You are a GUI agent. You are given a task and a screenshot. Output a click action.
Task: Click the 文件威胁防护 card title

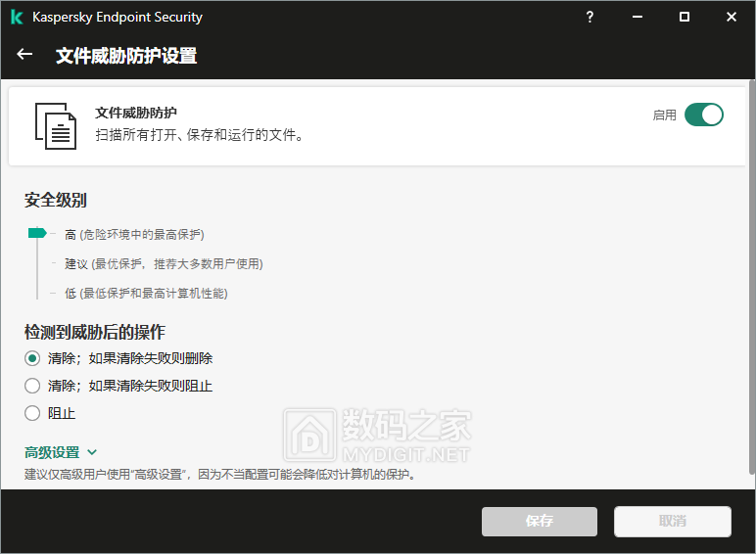click(x=136, y=113)
